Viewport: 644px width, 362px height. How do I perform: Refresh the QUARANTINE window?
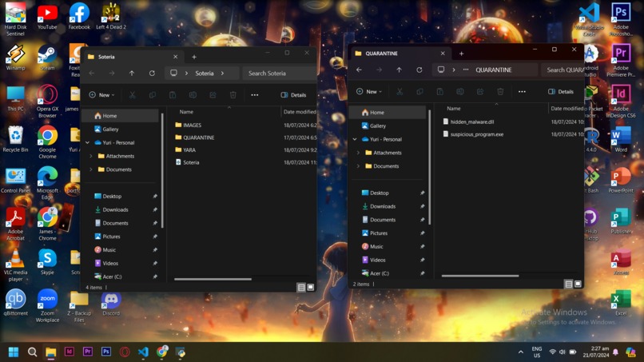(419, 70)
